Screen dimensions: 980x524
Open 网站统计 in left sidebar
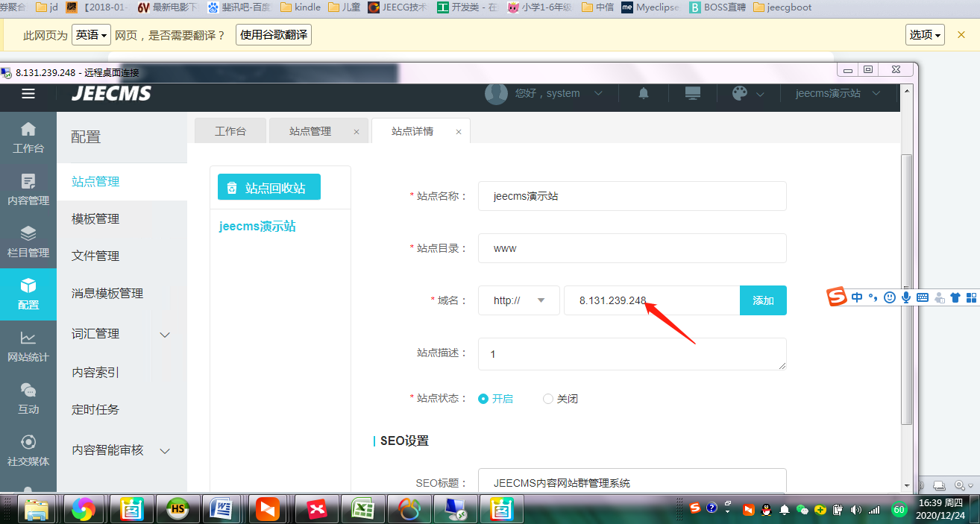[28, 347]
